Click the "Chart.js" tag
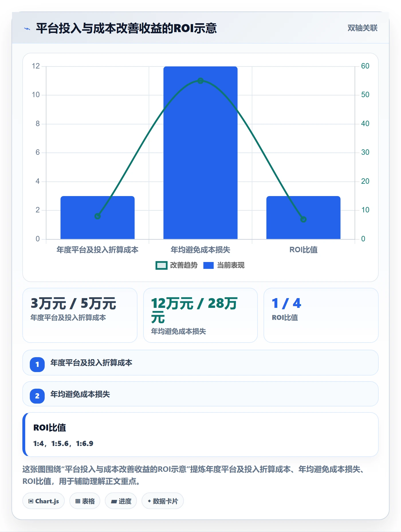Screen dimensions: 401x532 coord(44,501)
